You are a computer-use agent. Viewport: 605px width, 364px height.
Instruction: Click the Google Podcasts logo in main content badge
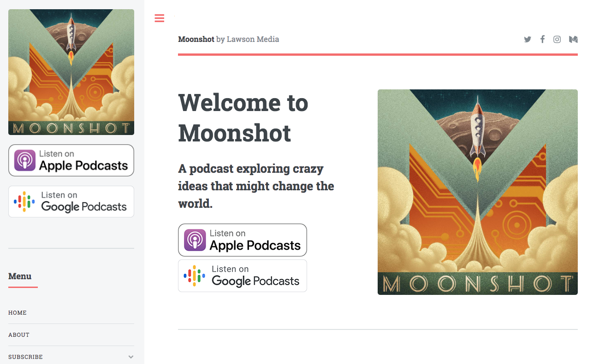click(195, 276)
